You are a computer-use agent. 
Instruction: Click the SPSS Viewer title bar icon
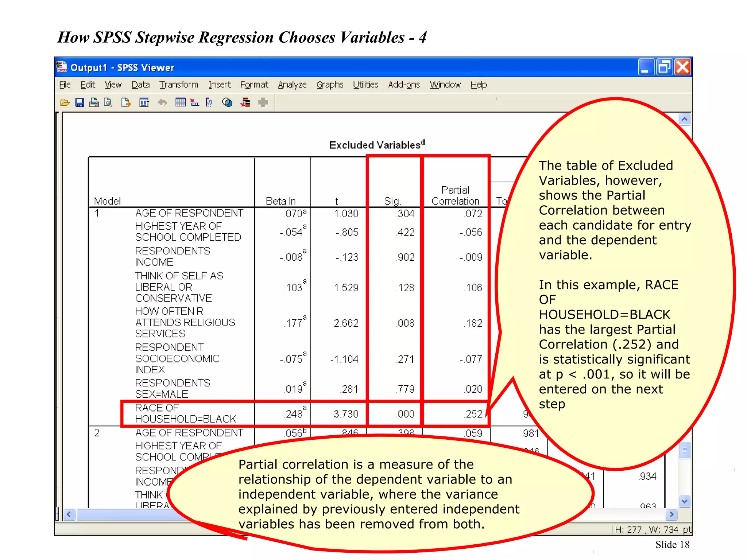click(62, 67)
